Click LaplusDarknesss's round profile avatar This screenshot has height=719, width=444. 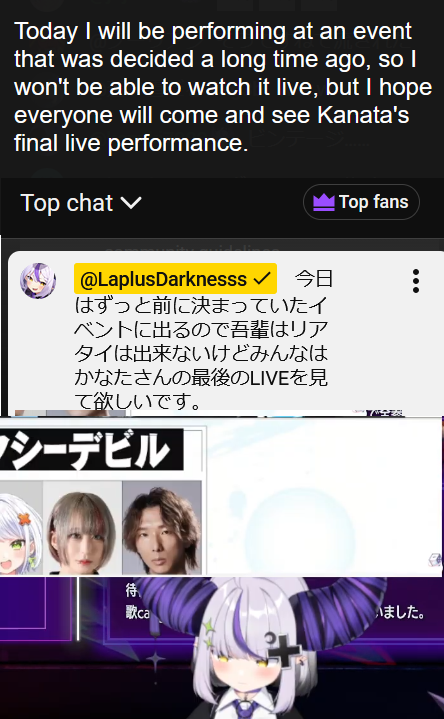38,281
